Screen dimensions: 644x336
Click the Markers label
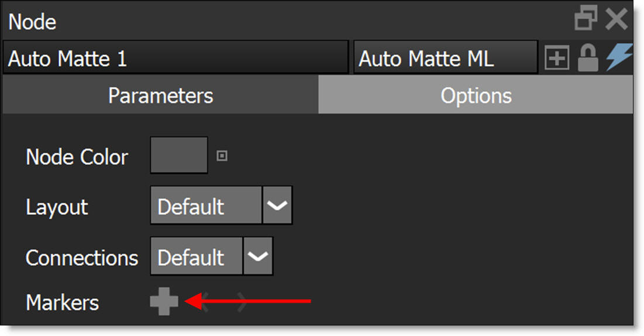point(63,303)
